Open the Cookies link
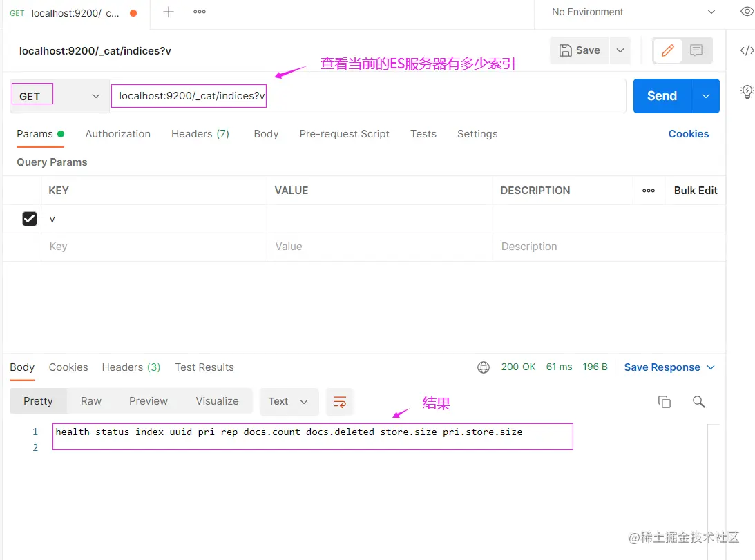Viewport: 755px width, 560px height. (x=689, y=134)
